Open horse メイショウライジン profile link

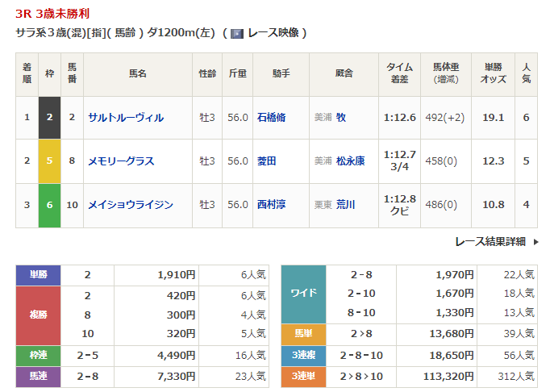click(131, 205)
